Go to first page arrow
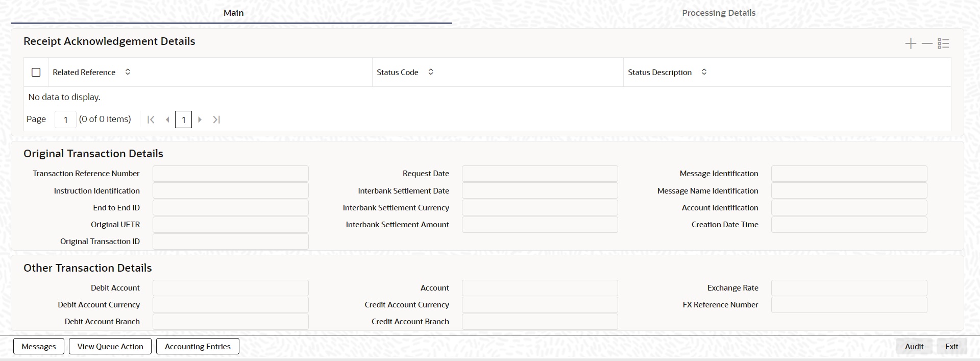980x361 pixels. (x=151, y=119)
